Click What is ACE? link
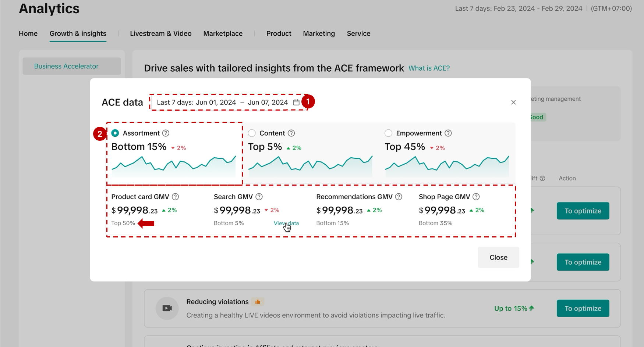644x347 pixels. [429, 68]
